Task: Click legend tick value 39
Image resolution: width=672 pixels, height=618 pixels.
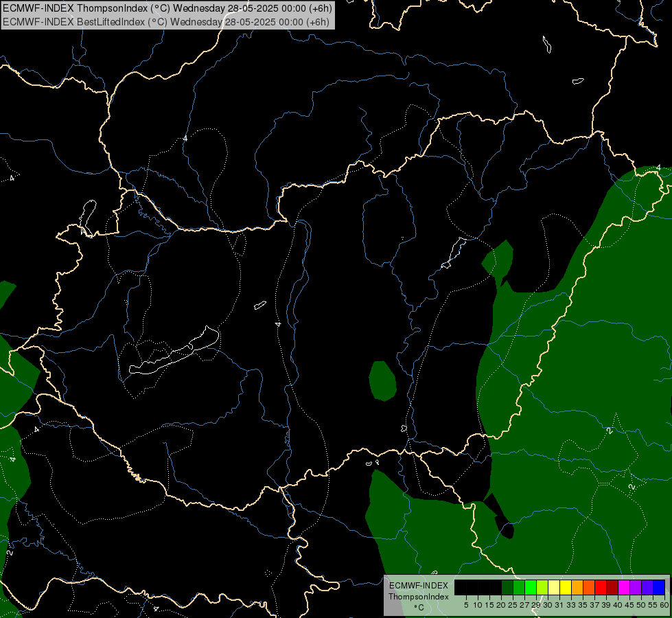Action: pyautogui.click(x=606, y=605)
